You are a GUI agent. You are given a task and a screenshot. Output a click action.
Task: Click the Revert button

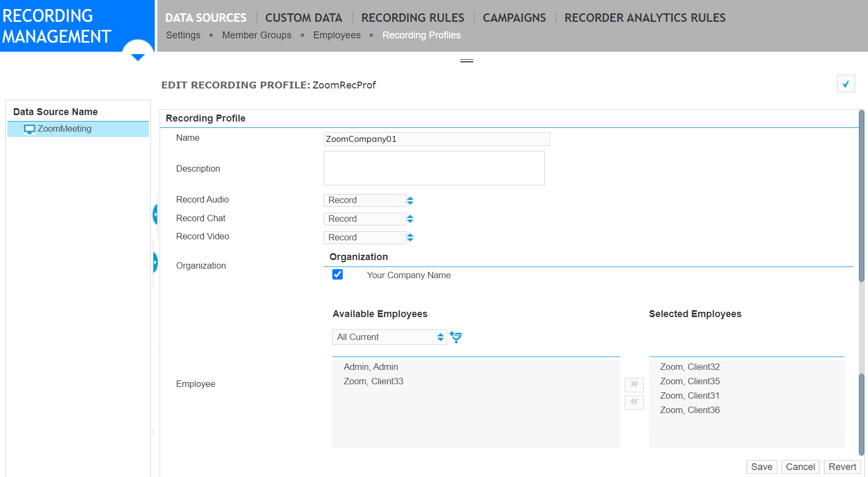click(842, 467)
